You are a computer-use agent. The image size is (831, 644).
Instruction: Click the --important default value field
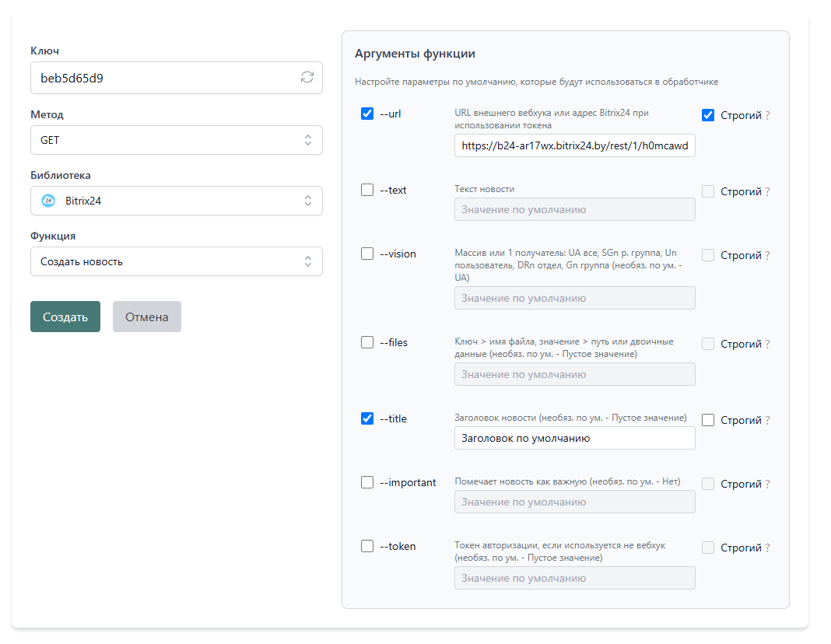pyautogui.click(x=574, y=502)
